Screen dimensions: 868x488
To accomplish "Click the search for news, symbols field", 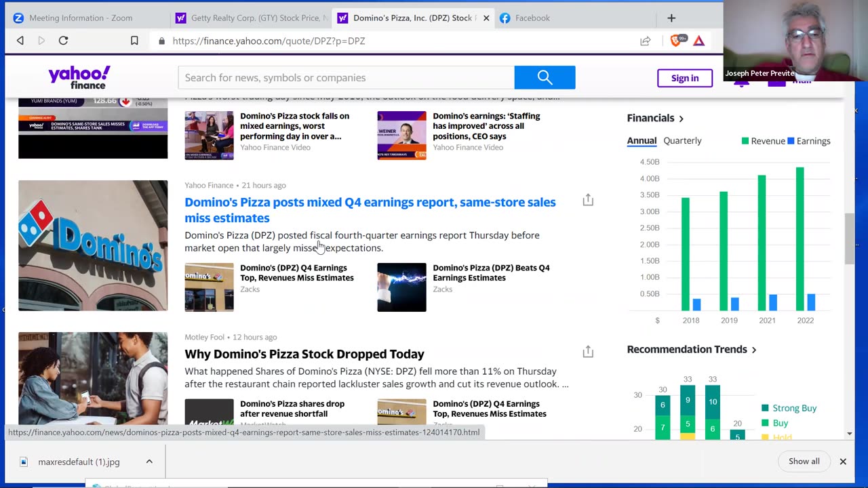I will click(x=346, y=77).
